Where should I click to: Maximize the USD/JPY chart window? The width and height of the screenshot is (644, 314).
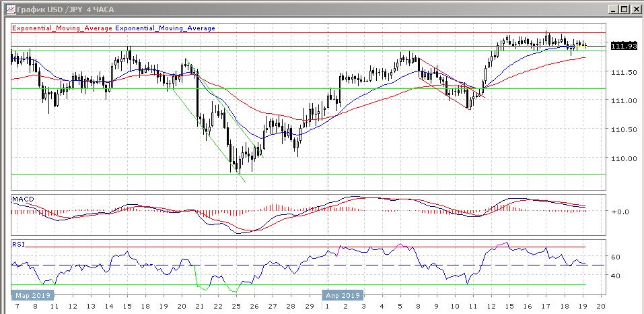pos(623,9)
